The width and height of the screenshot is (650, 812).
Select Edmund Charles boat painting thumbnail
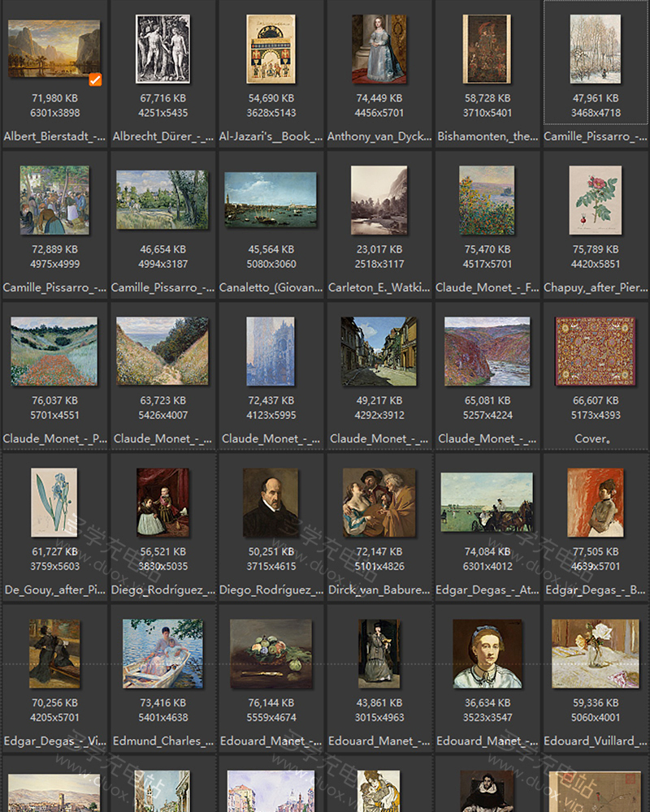tap(162, 653)
